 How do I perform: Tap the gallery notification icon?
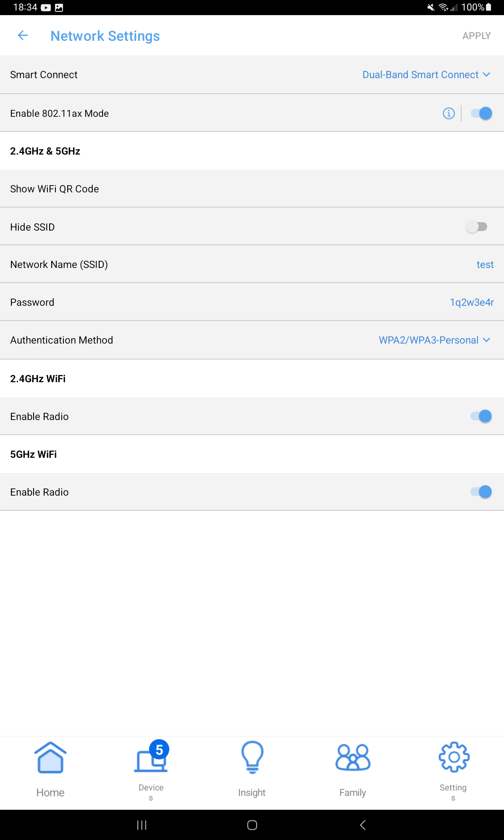click(59, 8)
